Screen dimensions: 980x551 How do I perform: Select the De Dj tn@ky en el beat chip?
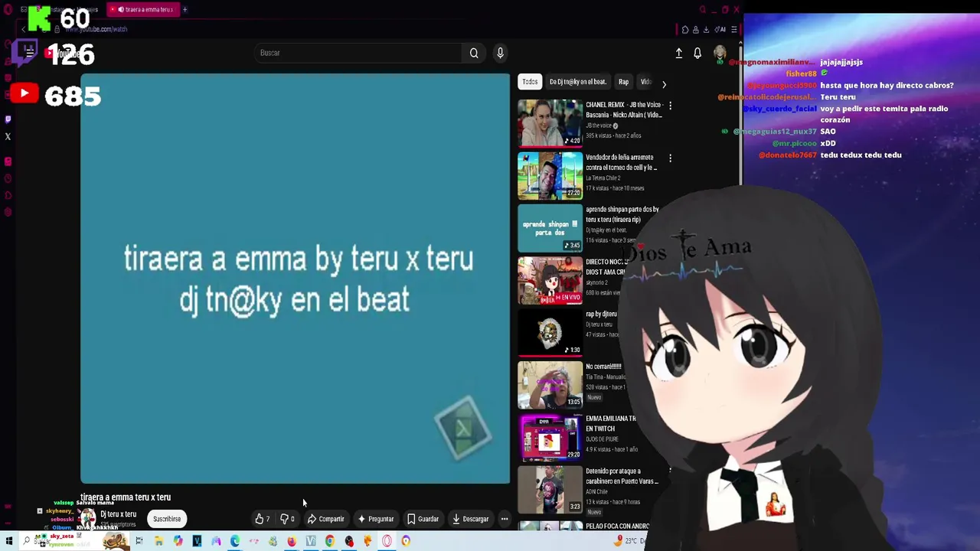[x=578, y=82]
